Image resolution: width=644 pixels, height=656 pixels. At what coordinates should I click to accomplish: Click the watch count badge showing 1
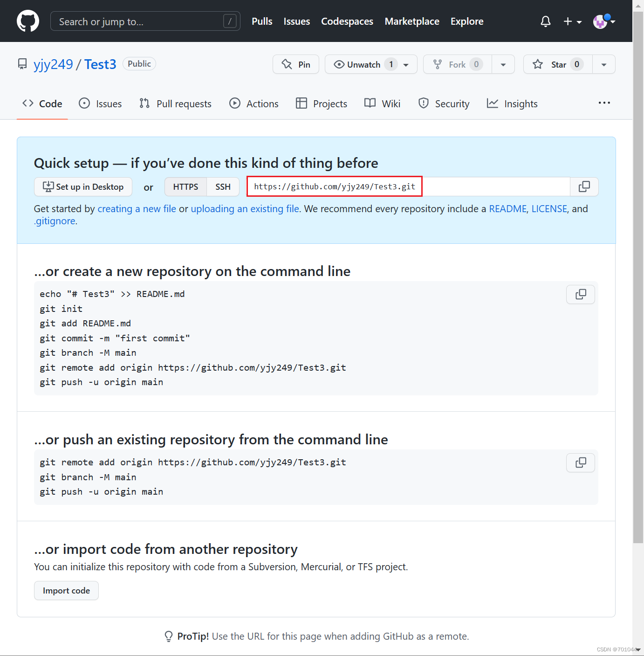point(391,64)
